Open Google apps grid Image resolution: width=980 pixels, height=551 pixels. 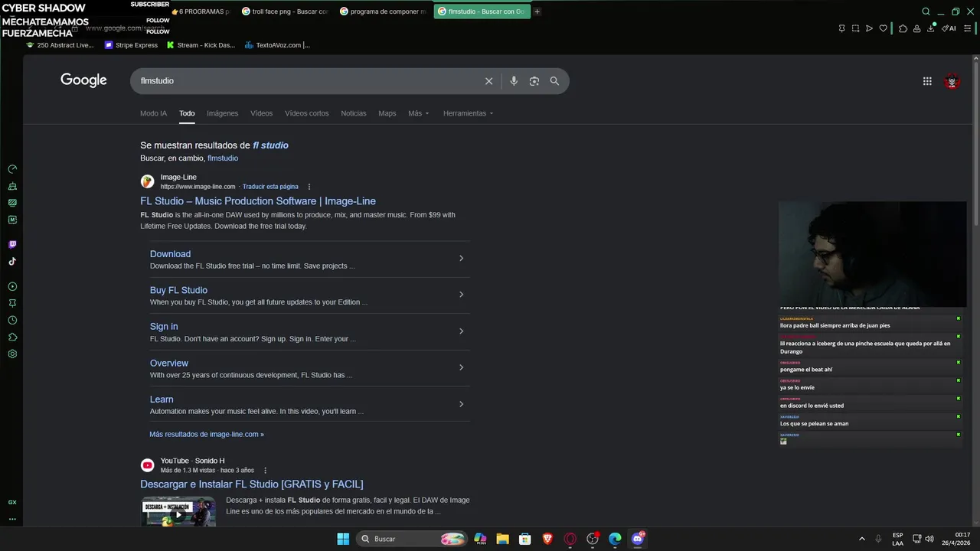tap(927, 81)
